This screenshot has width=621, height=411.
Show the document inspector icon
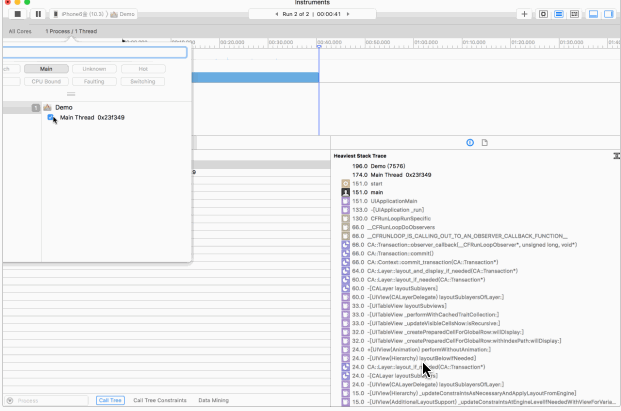tap(485, 143)
